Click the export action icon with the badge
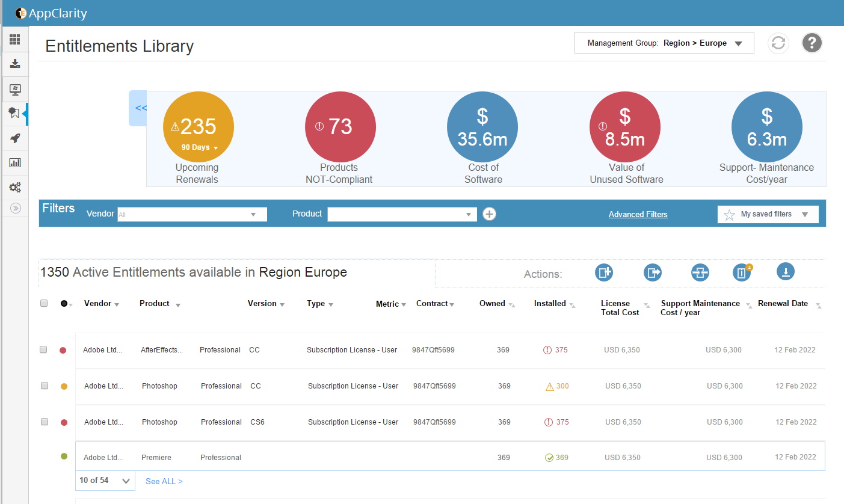Image resolution: width=844 pixels, height=504 pixels. coord(742,272)
